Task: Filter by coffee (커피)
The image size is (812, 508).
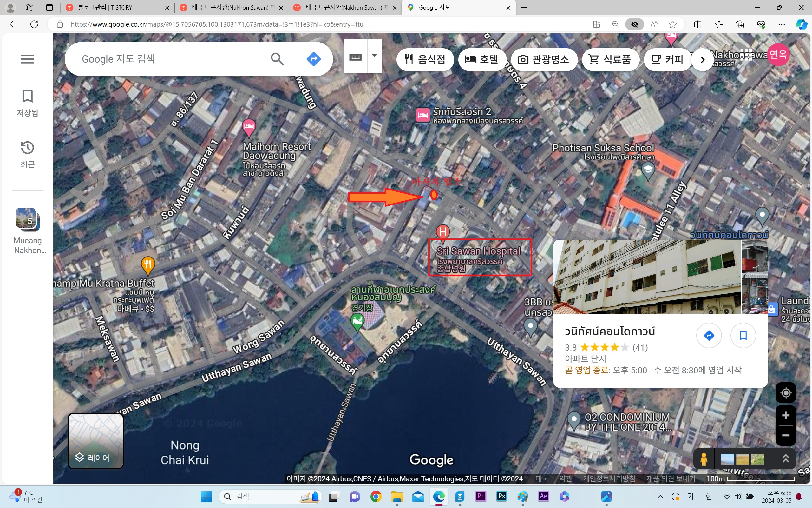Action: pos(667,59)
